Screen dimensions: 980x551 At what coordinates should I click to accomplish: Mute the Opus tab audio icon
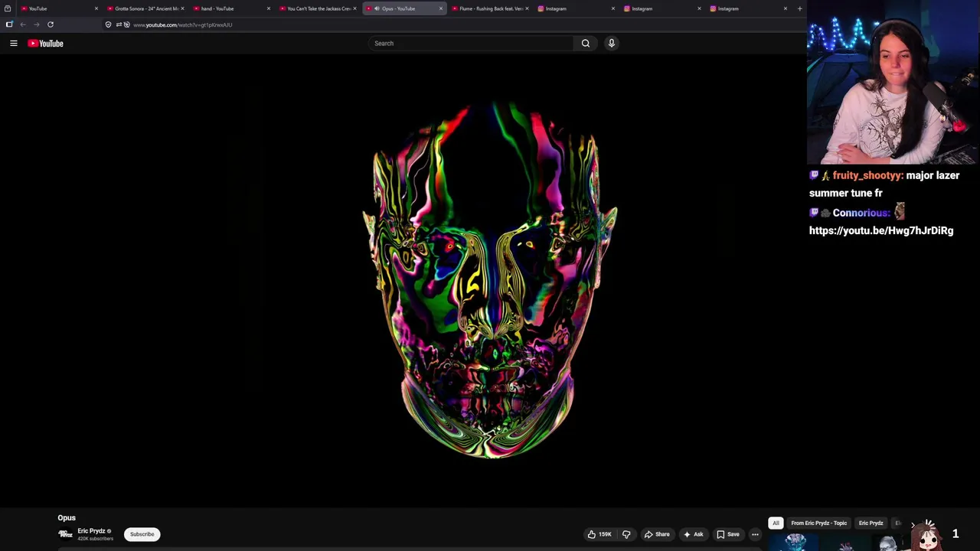(377, 8)
